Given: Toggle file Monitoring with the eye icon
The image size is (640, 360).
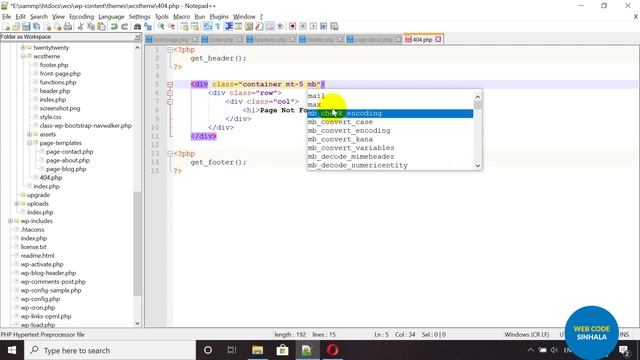Looking at the screenshot, I should pos(280,27).
